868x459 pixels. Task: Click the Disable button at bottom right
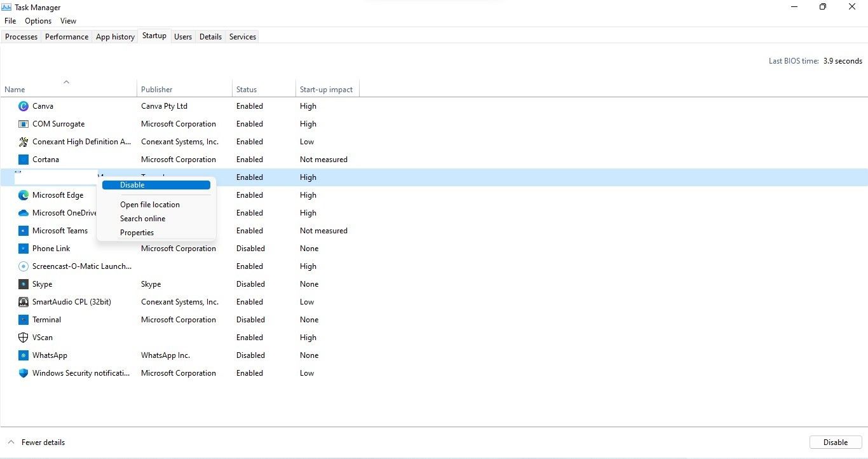[836, 442]
